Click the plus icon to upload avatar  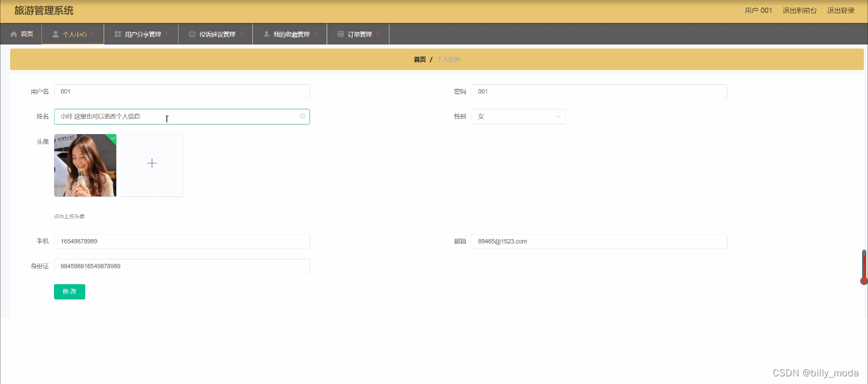pyautogui.click(x=152, y=163)
